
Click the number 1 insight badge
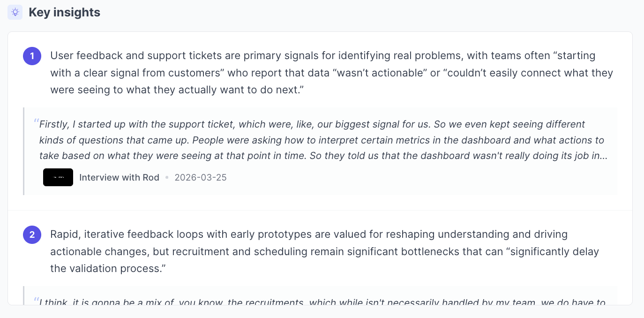click(x=32, y=56)
